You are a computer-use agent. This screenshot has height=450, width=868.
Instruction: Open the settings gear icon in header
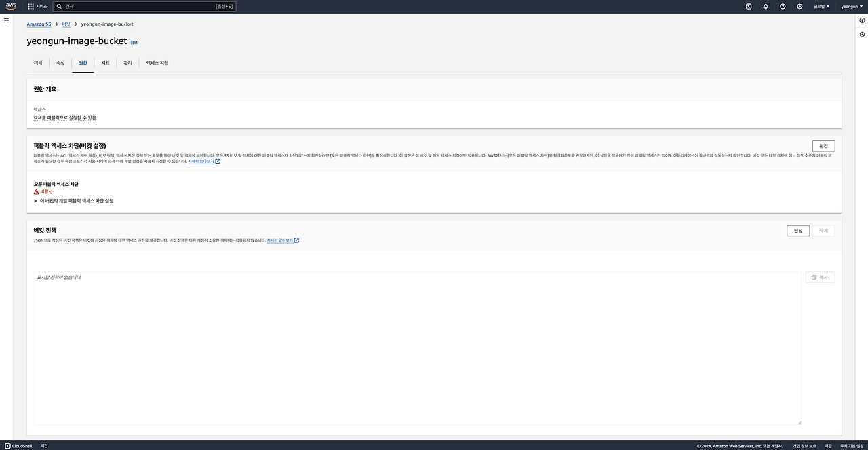(x=800, y=6)
